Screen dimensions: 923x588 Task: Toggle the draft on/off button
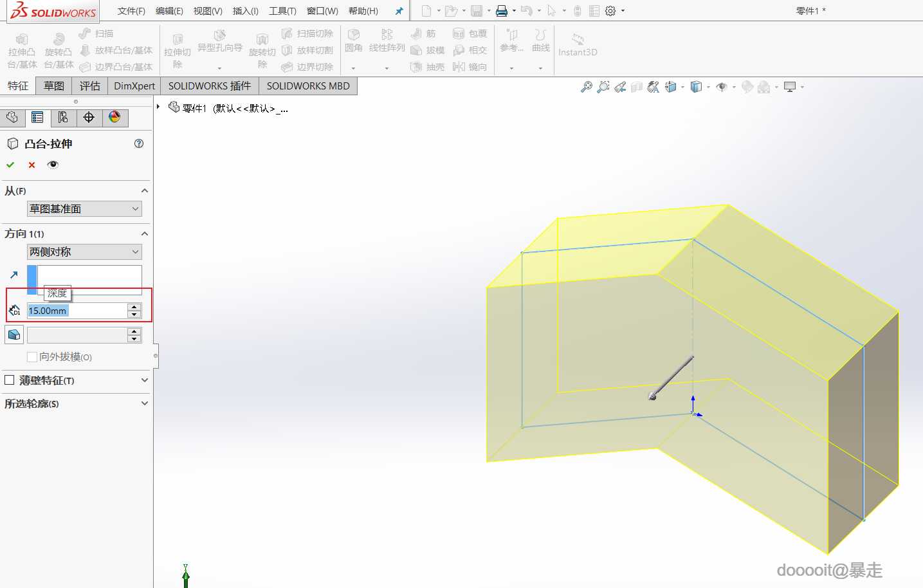(x=14, y=335)
